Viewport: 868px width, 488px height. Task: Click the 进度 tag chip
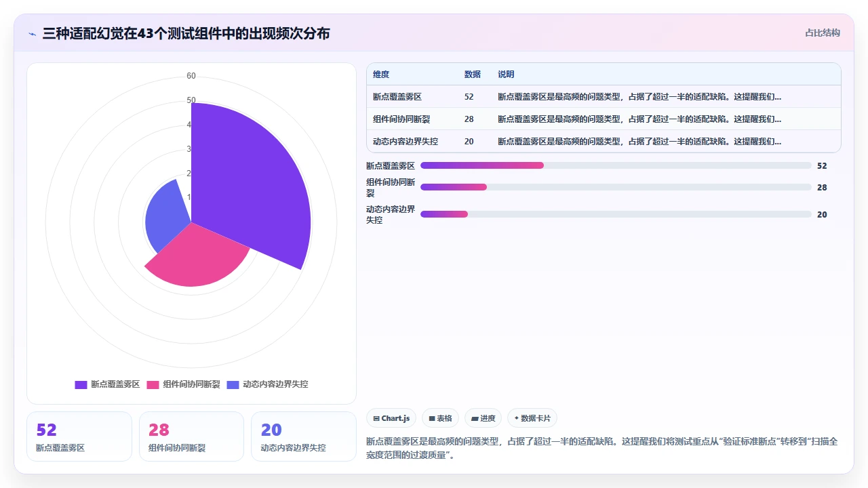pyautogui.click(x=483, y=418)
